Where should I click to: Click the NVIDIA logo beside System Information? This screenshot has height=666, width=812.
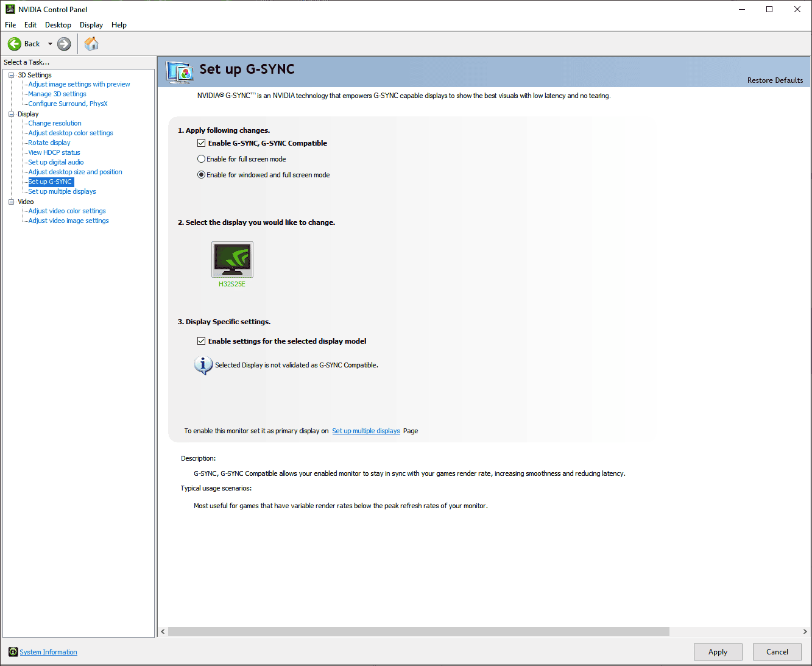[12, 651]
